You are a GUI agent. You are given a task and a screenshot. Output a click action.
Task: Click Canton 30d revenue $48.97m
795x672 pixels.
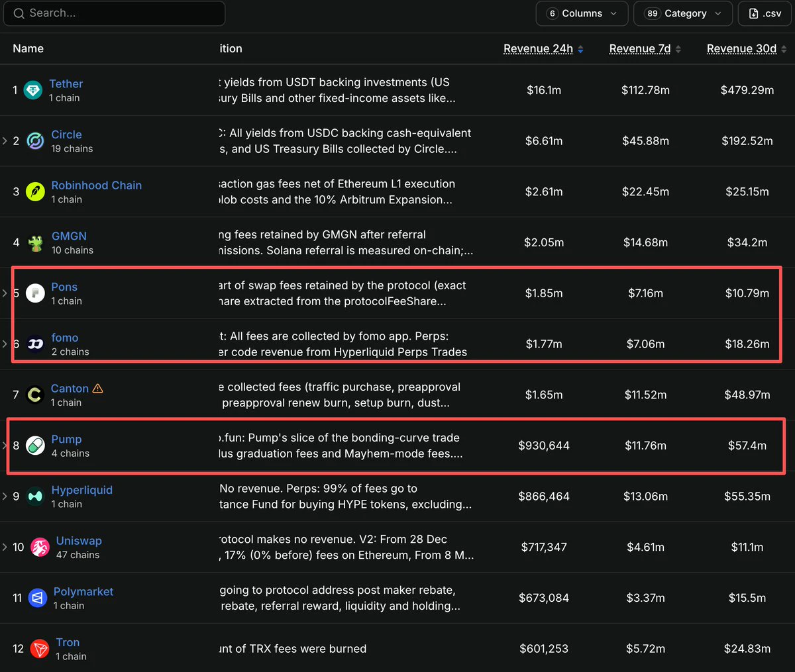(747, 395)
